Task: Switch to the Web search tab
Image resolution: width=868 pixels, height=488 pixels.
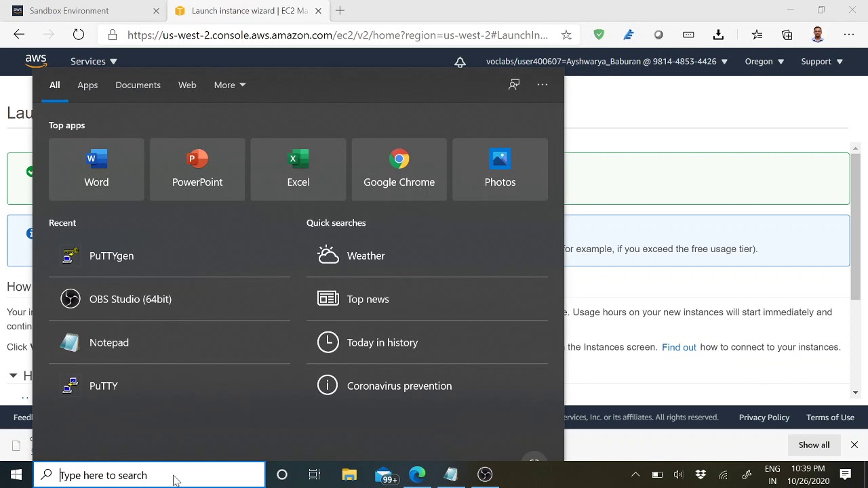Action: point(187,85)
